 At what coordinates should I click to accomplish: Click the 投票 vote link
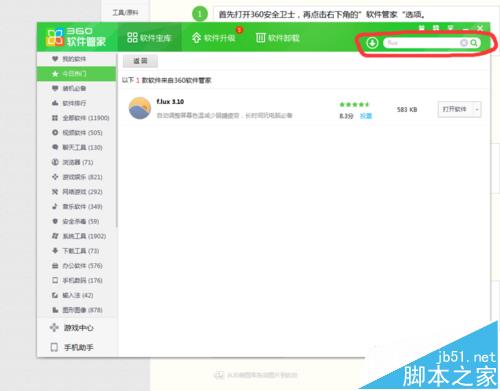pyautogui.click(x=366, y=116)
